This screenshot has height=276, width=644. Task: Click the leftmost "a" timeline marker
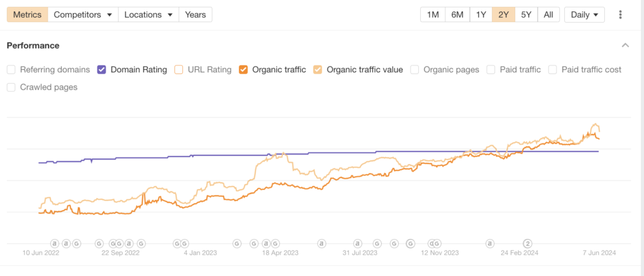pyautogui.click(x=55, y=243)
